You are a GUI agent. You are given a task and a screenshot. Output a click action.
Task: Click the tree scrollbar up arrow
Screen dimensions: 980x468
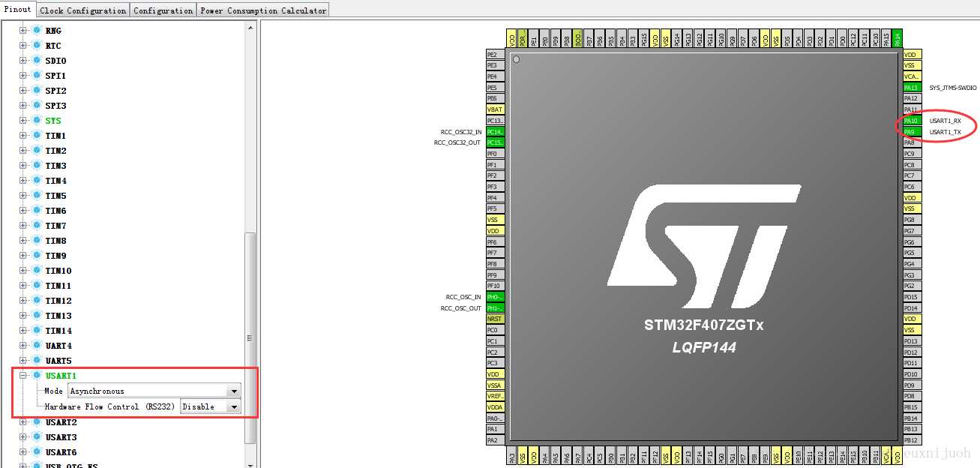click(x=250, y=26)
